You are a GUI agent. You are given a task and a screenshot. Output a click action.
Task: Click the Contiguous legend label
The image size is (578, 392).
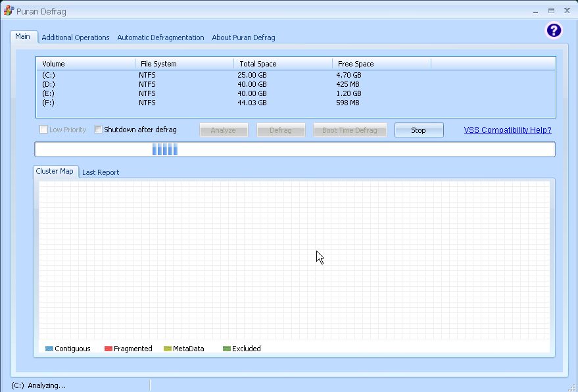(x=72, y=349)
